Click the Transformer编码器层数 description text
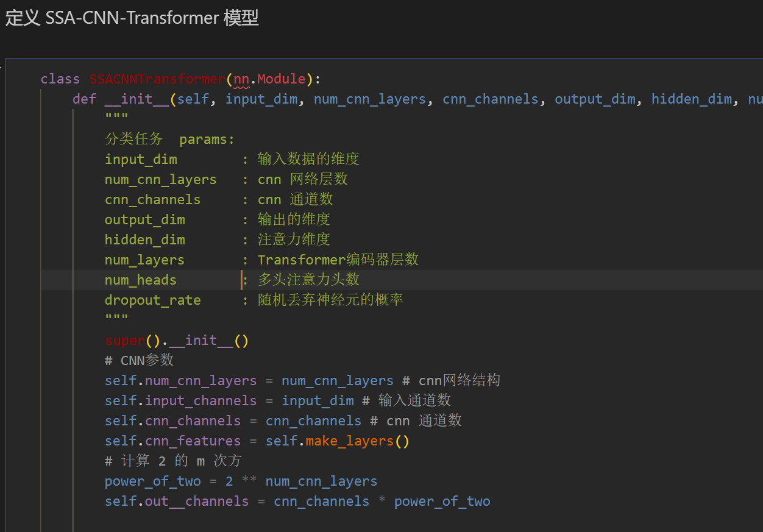 coord(338,260)
